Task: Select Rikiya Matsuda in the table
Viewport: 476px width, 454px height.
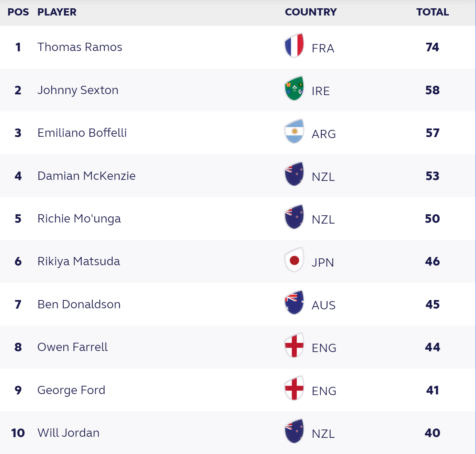Action: point(79,261)
